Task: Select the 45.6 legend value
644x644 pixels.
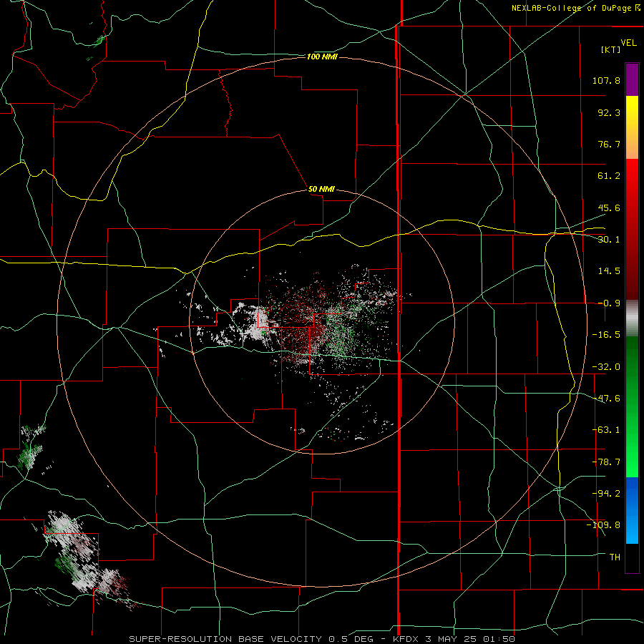Action: click(x=609, y=208)
